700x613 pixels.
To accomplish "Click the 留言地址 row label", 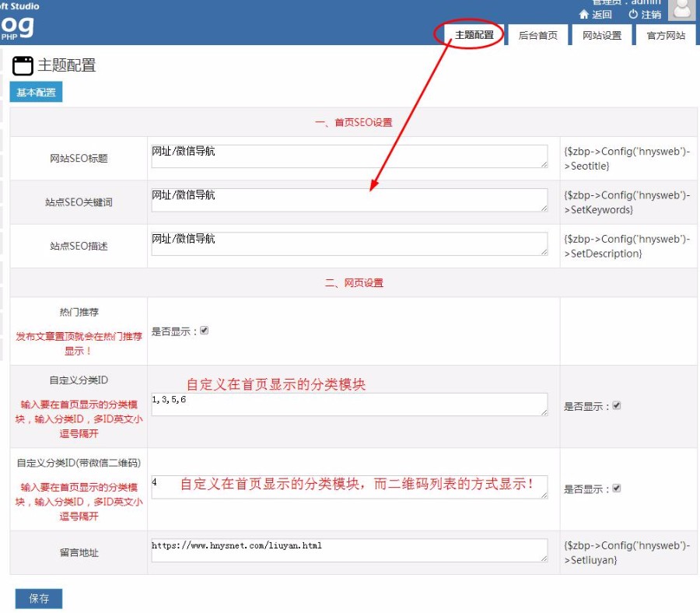I will [79, 553].
